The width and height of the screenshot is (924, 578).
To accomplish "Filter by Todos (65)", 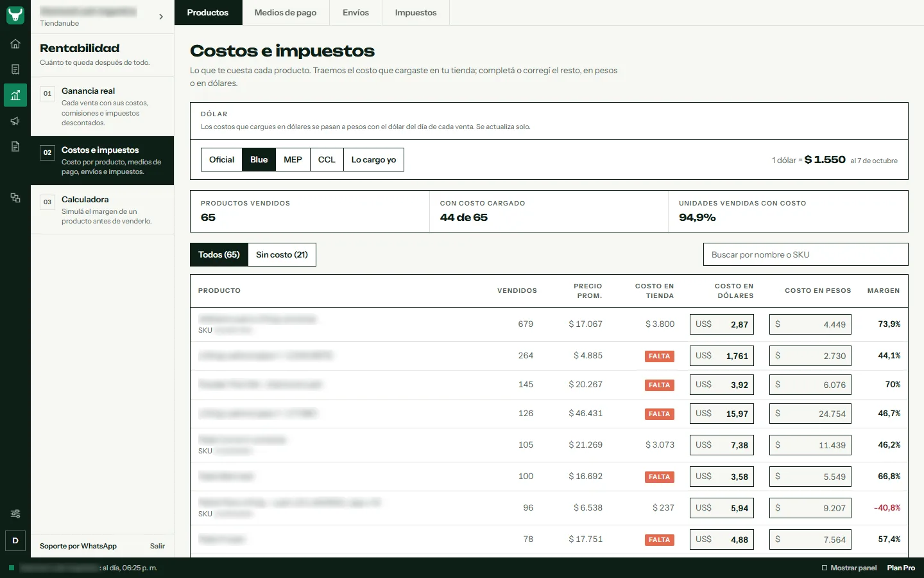I will [x=219, y=254].
